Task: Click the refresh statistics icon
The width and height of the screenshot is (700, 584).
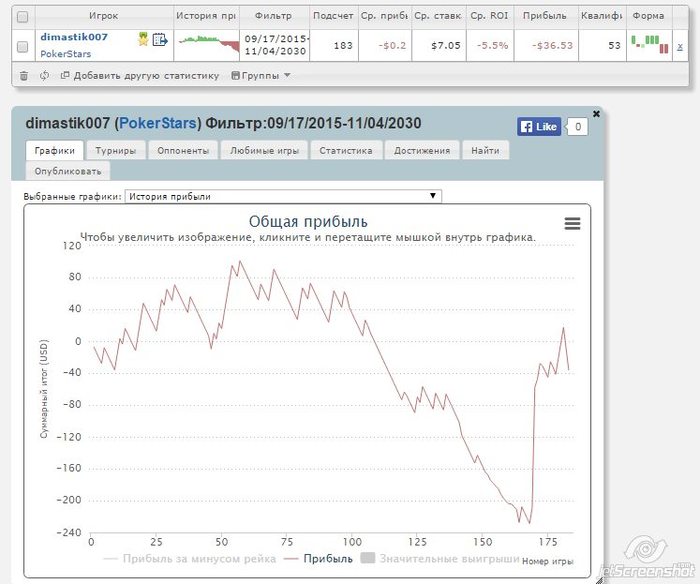Action: point(44,75)
